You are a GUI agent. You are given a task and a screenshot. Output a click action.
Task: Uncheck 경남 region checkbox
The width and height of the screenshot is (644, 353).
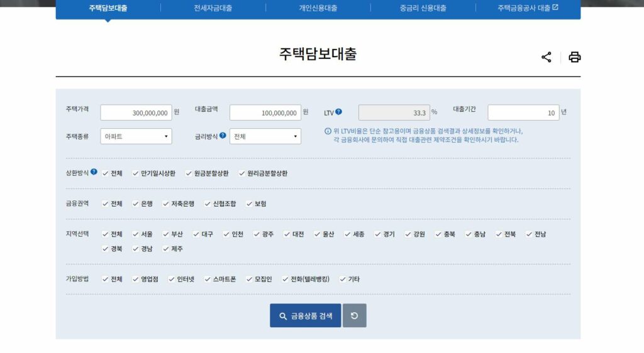pyautogui.click(x=136, y=249)
